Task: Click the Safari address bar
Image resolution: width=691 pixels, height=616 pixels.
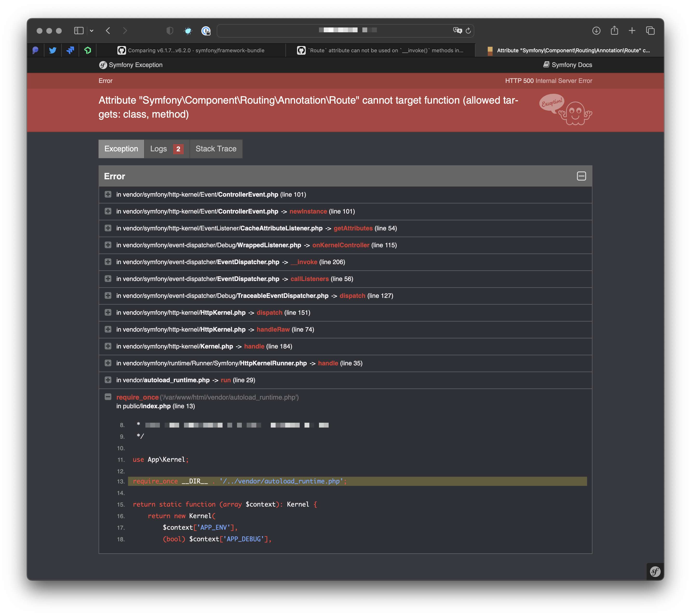Action: pos(339,31)
